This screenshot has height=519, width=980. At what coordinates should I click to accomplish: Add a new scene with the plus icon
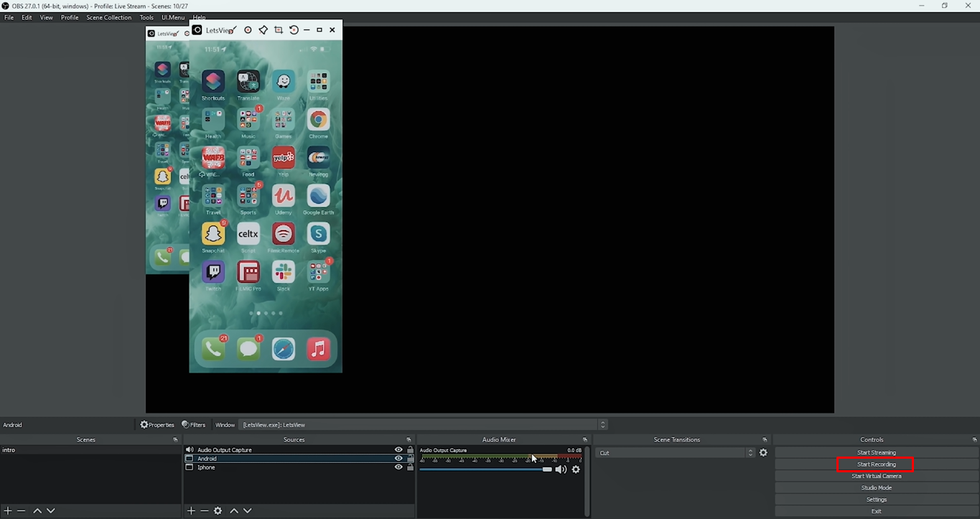tap(7, 510)
